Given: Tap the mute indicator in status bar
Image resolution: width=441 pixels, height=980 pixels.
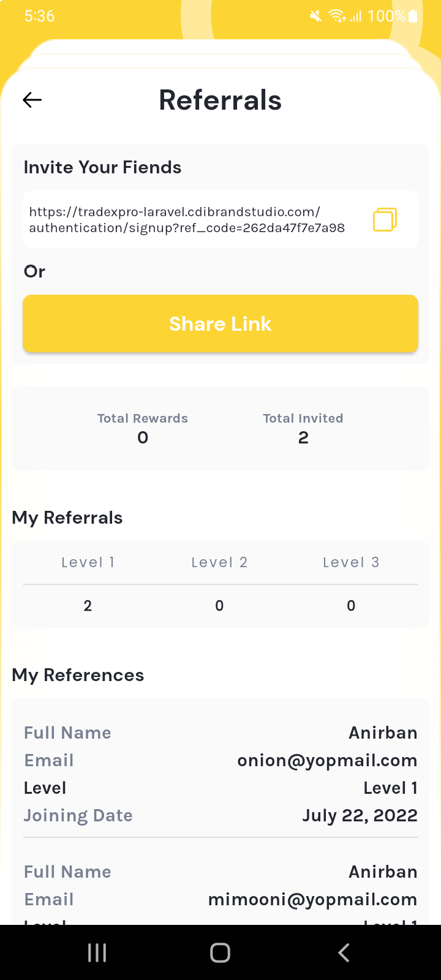Looking at the screenshot, I should [316, 16].
